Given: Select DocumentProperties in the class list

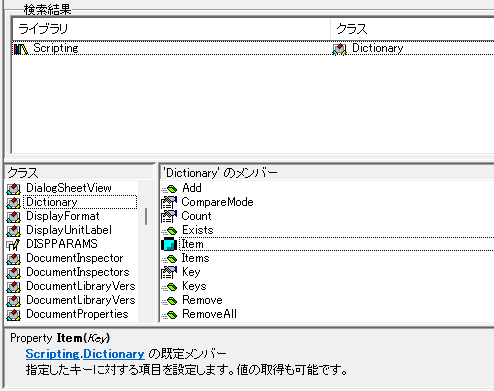Looking at the screenshot, I should 77,314.
